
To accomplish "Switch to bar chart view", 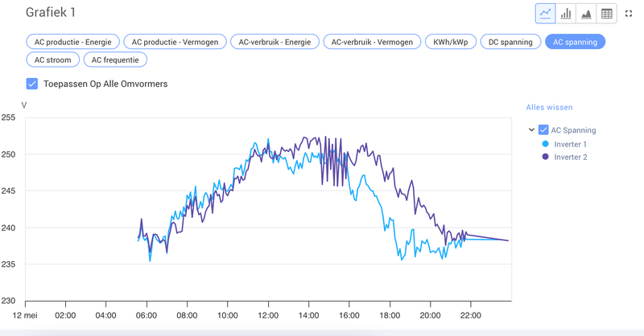I will (x=566, y=13).
